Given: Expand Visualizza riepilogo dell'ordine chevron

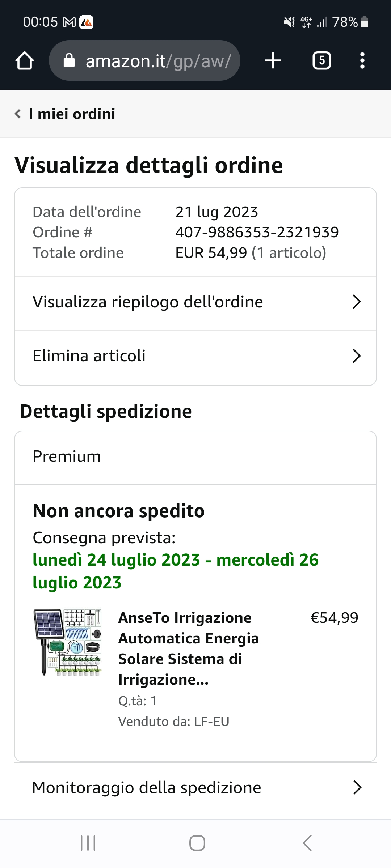Looking at the screenshot, I should [357, 302].
